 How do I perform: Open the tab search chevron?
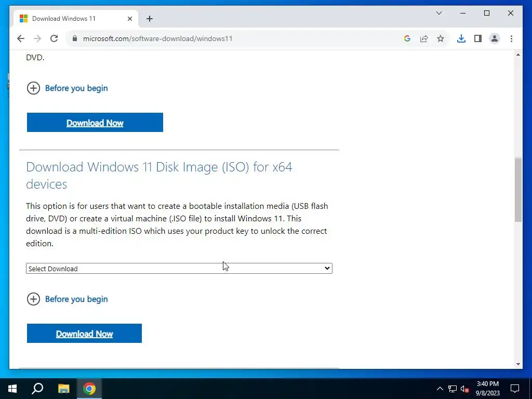coord(438,13)
